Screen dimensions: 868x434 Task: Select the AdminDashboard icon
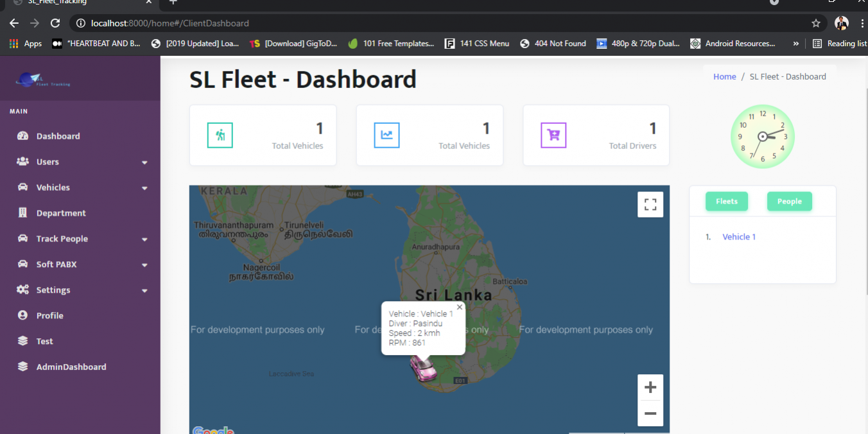pyautogui.click(x=22, y=367)
